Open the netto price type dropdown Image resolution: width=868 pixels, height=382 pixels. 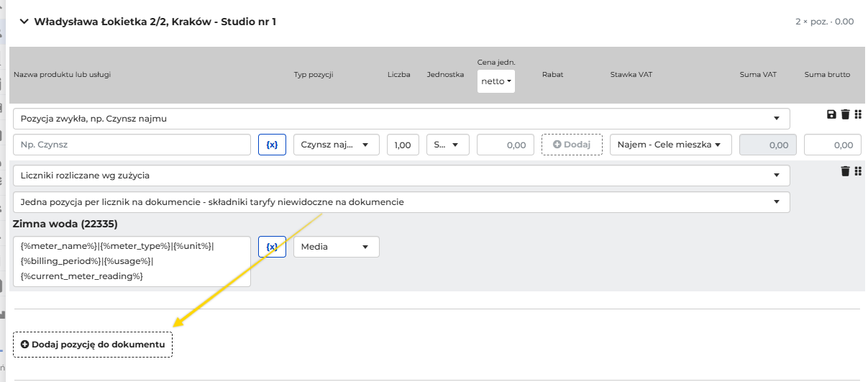(496, 81)
